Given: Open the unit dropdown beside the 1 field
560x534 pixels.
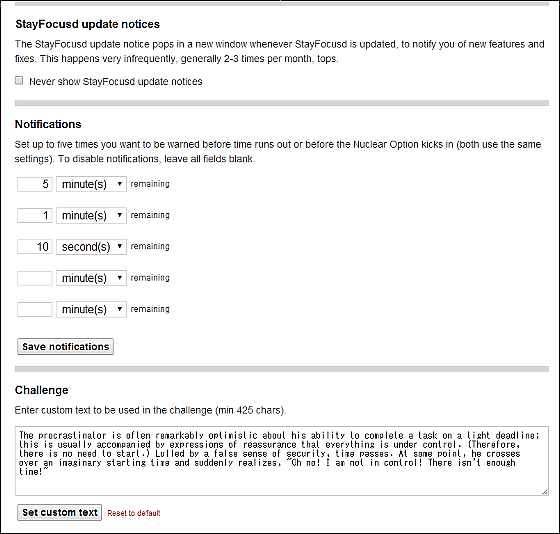Looking at the screenshot, I should [x=91, y=215].
